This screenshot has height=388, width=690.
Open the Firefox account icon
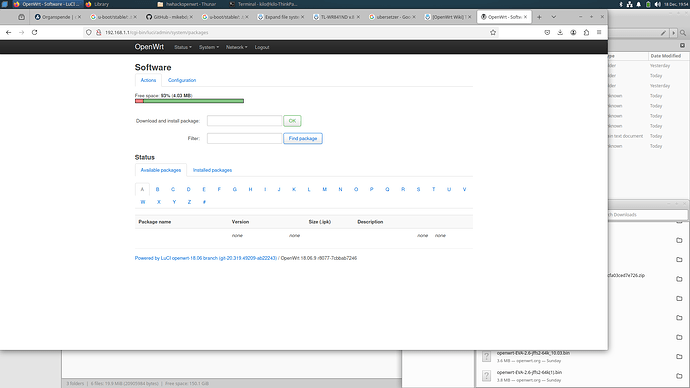573,33
